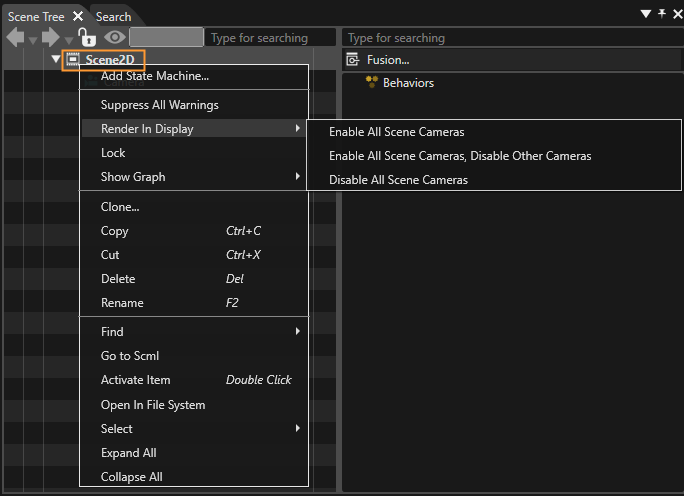This screenshot has height=496, width=684.
Task: Expand the Render In Display submenu arrow
Action: 298,128
